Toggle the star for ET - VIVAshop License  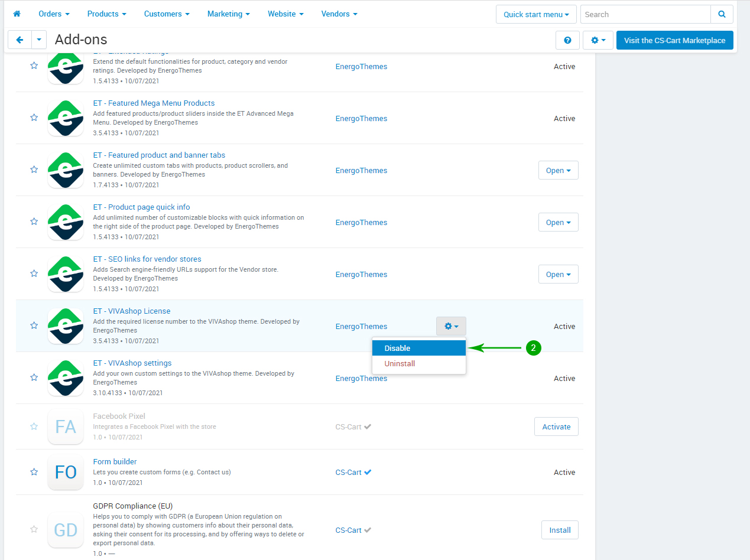tap(34, 325)
